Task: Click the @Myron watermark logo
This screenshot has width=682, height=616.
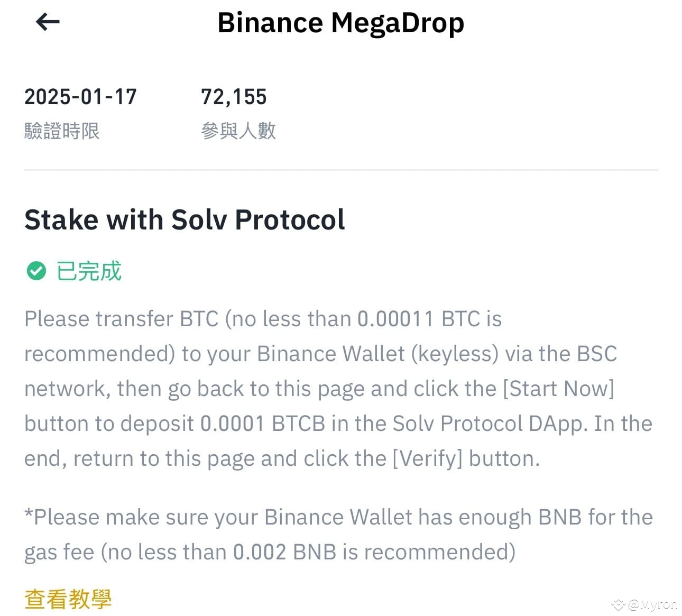Action: click(x=645, y=604)
